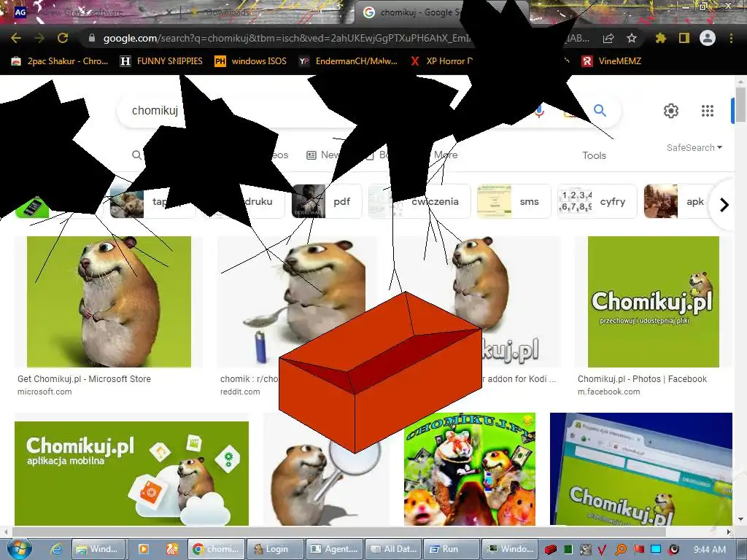
Task: Click the orange magnifier tray icon
Action: pyautogui.click(x=620, y=550)
